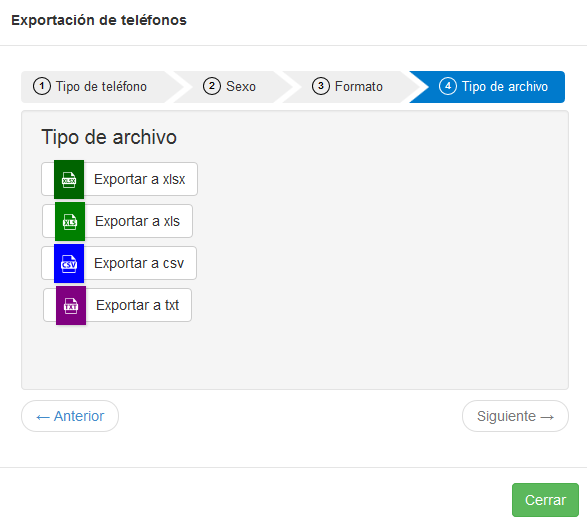Click the blue CSV file icon
The width and height of the screenshot is (587, 526).
click(x=69, y=264)
